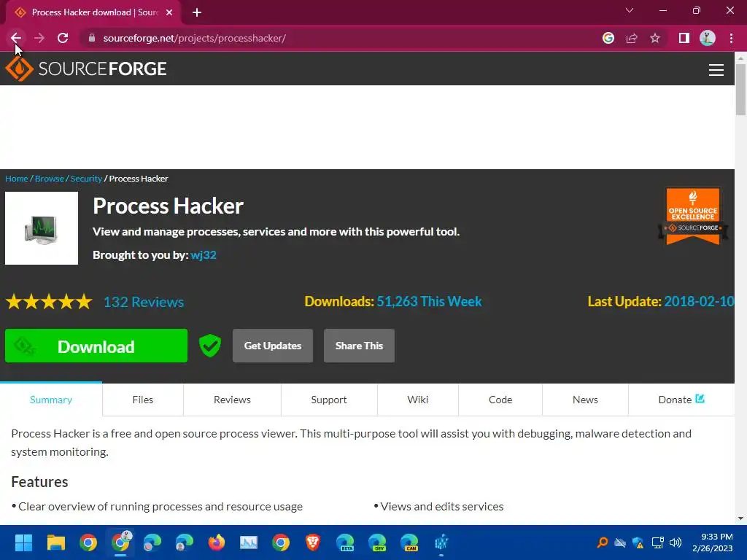Click the green security shield checkmark icon
The width and height of the screenshot is (747, 560).
(x=209, y=346)
